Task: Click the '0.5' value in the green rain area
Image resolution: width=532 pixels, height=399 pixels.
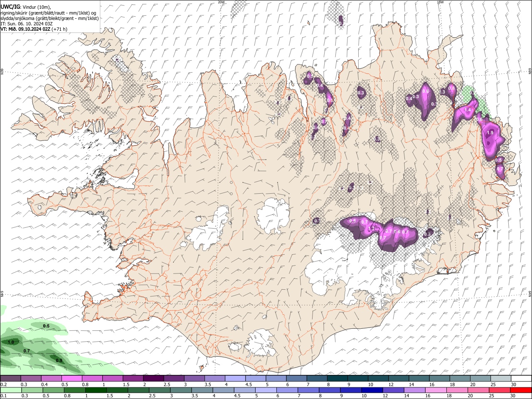Action: click(46, 326)
